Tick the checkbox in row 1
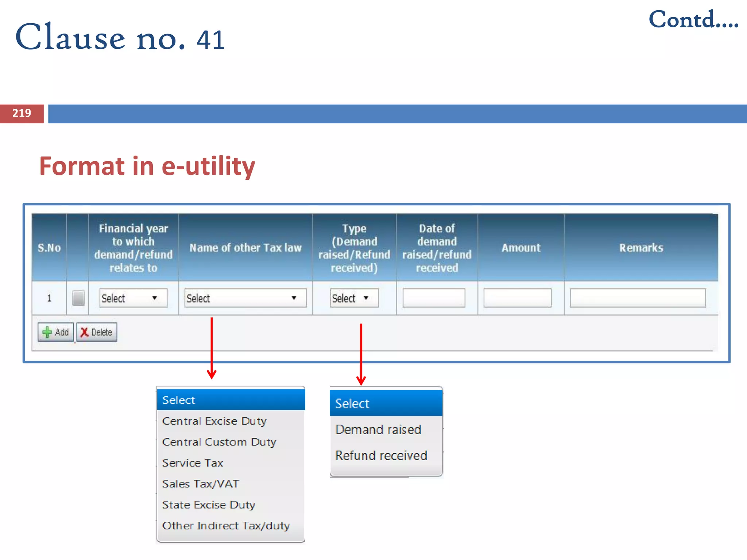 point(78,298)
